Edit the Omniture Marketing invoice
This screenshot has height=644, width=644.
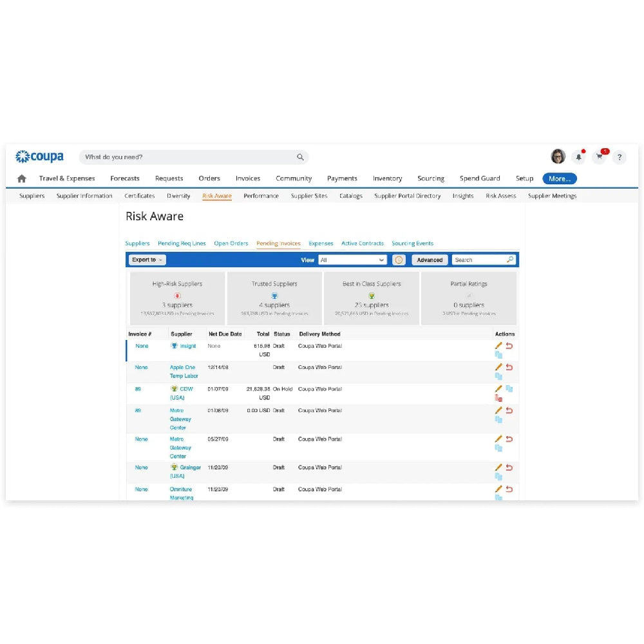click(498, 489)
